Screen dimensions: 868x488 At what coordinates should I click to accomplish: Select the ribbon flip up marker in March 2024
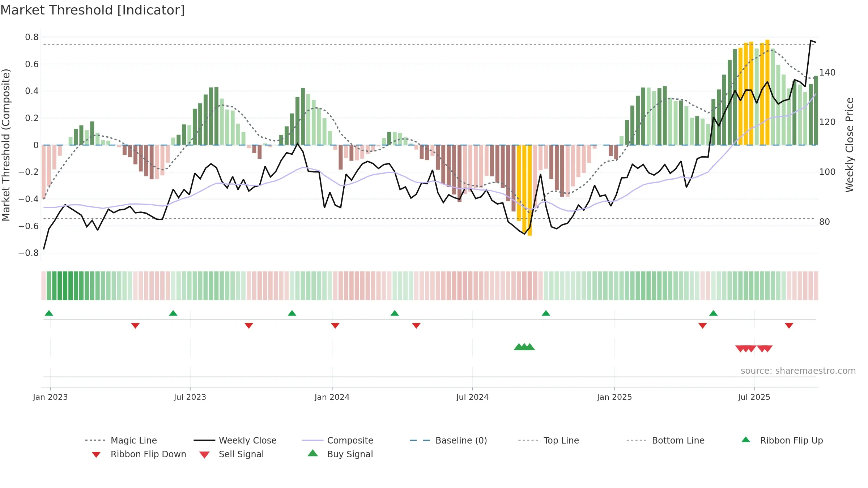pyautogui.click(x=395, y=313)
